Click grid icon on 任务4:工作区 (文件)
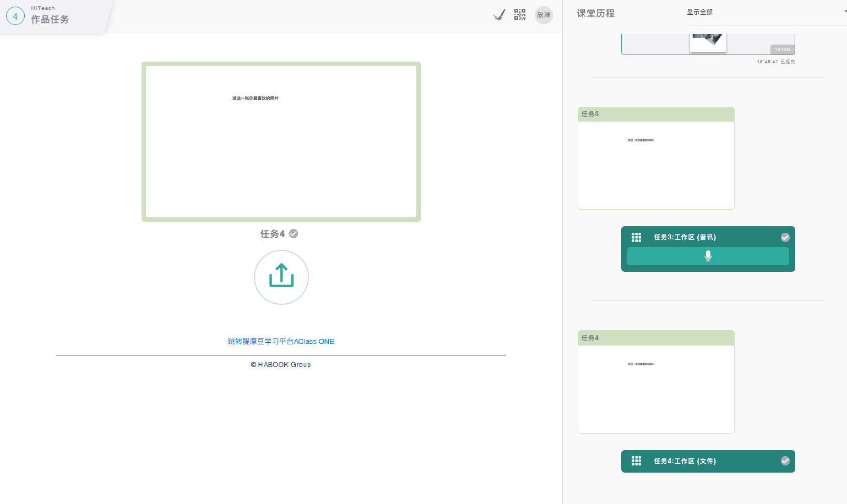Screen dimensions: 847x504 (x=636, y=461)
